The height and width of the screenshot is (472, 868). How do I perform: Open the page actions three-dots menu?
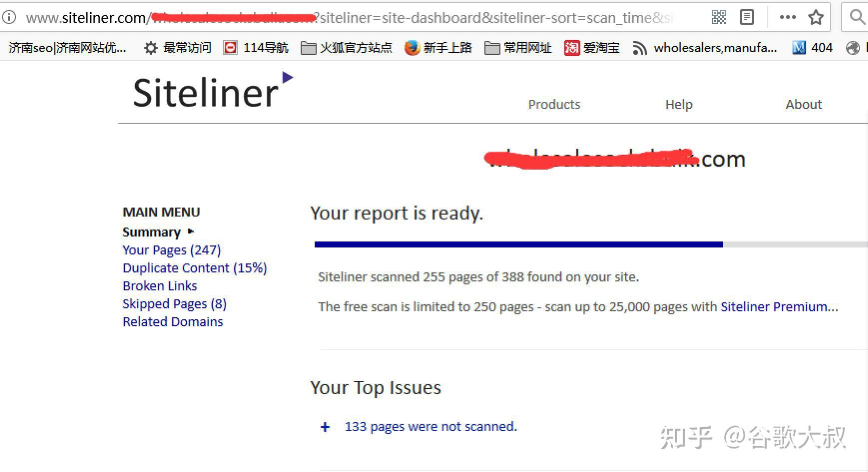point(788,17)
